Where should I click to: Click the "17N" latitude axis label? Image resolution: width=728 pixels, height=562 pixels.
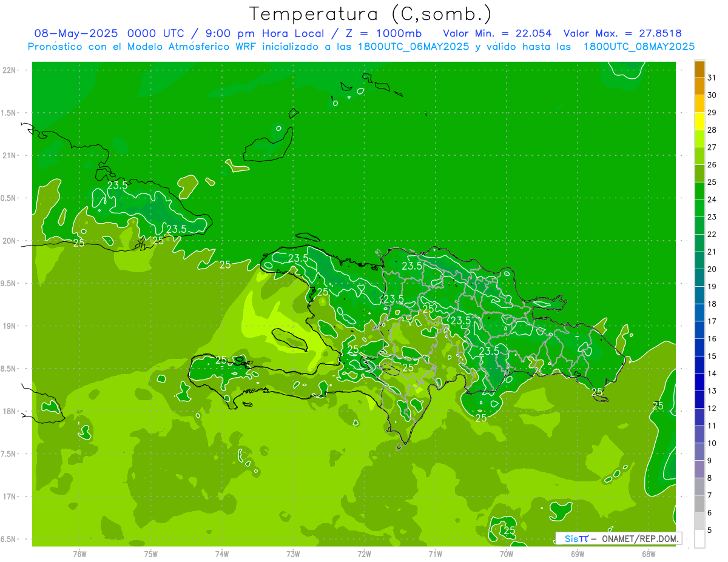[x=9, y=497]
